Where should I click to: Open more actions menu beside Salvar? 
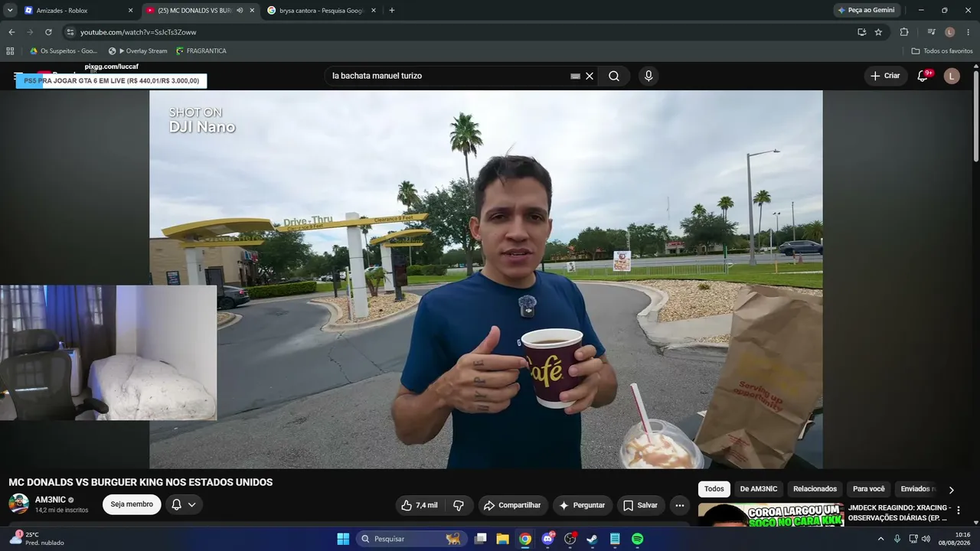[679, 505]
